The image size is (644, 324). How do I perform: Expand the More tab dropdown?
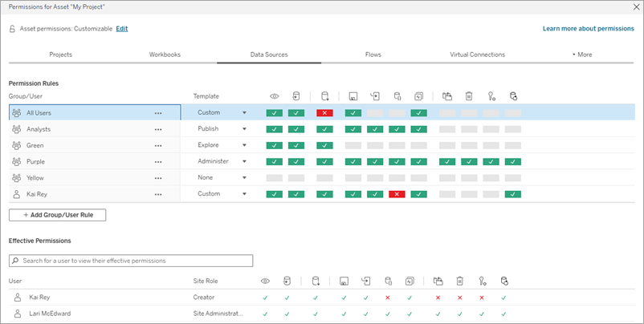point(581,55)
